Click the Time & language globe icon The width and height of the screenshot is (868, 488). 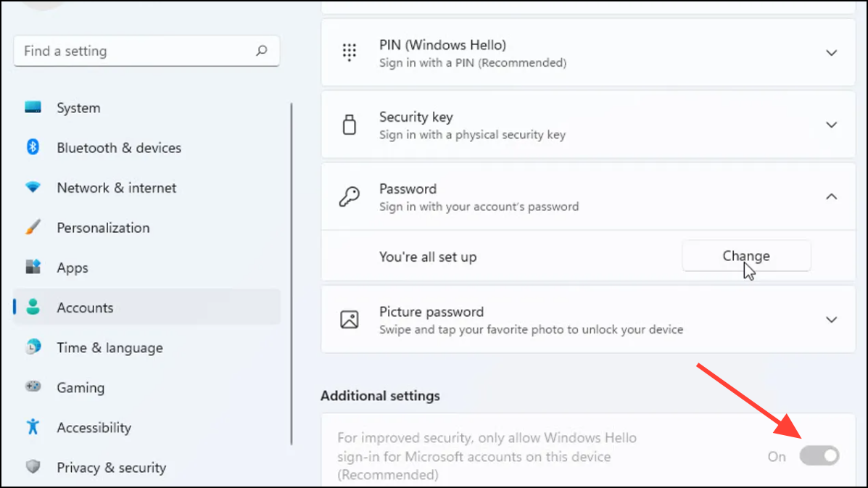[x=33, y=347]
